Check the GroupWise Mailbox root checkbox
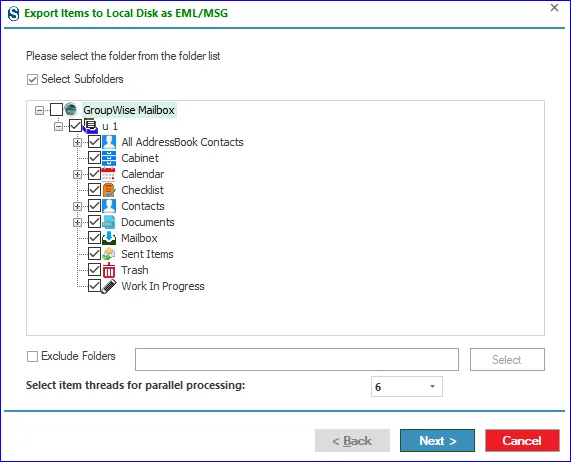 click(56, 109)
